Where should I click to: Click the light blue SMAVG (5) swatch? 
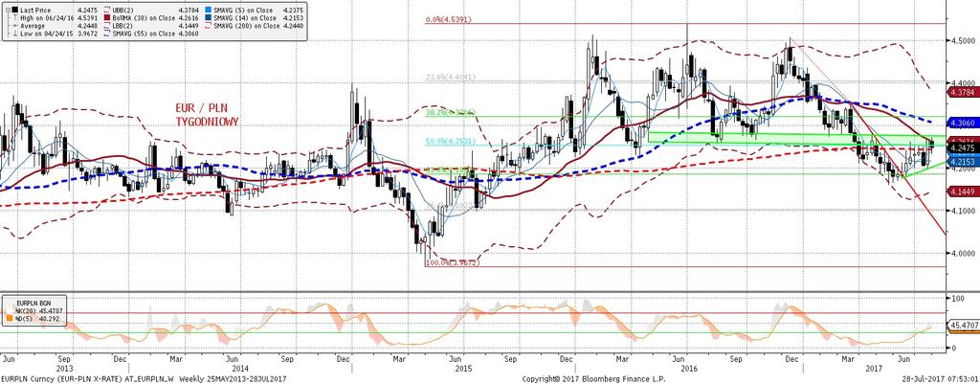click(208, 10)
